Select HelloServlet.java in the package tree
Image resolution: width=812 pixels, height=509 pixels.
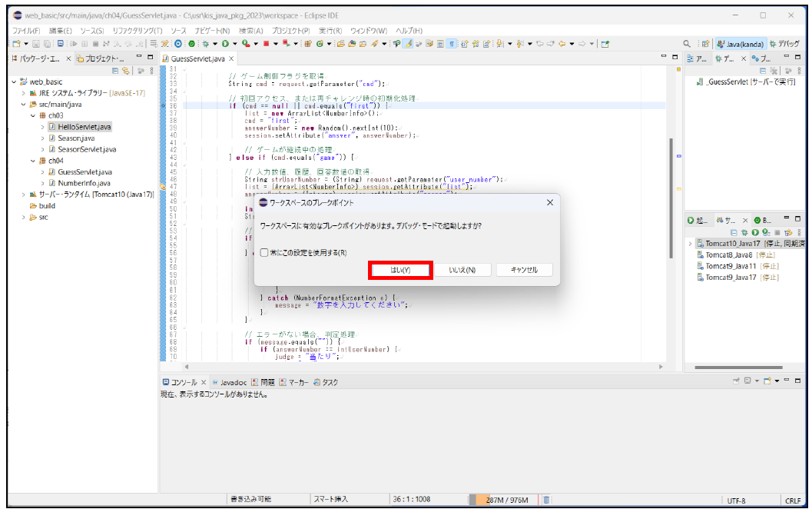pyautogui.click(x=84, y=127)
